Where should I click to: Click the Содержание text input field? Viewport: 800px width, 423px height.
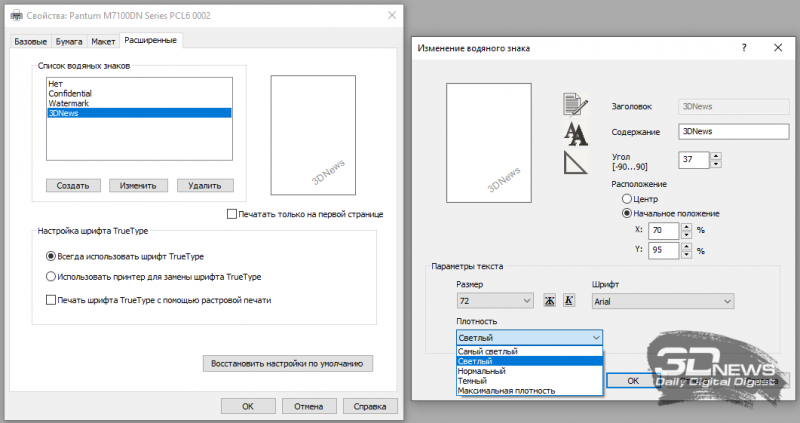(708, 131)
